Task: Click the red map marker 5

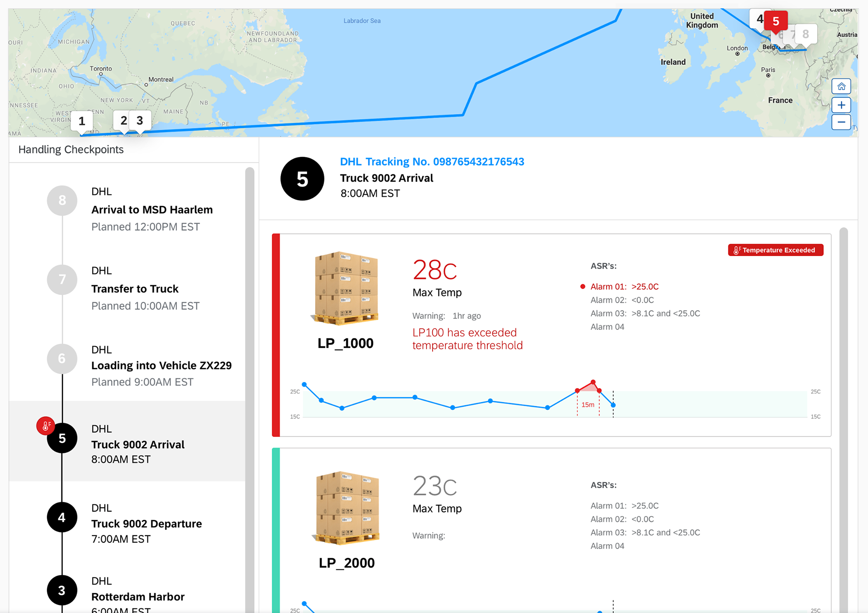Action: [x=776, y=21]
